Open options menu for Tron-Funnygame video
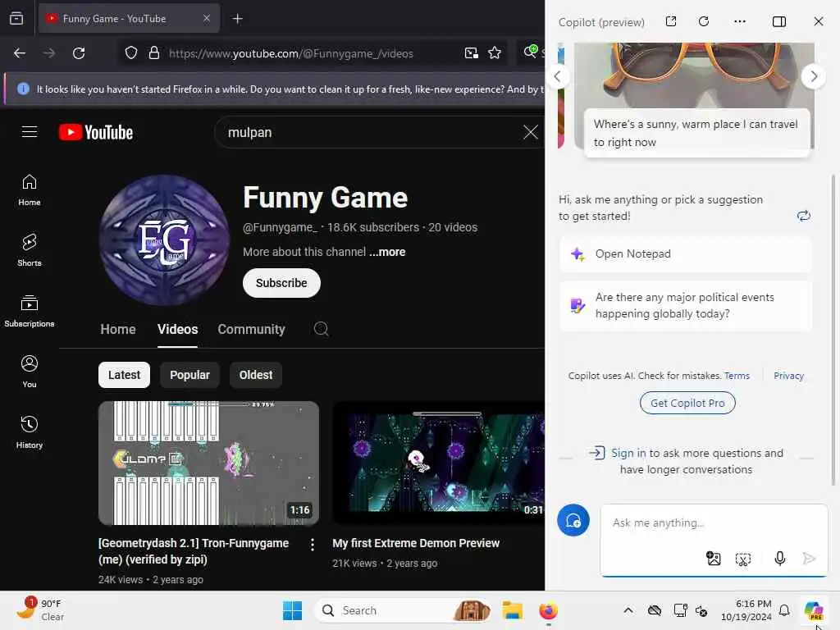This screenshot has height=630, width=840. click(313, 545)
